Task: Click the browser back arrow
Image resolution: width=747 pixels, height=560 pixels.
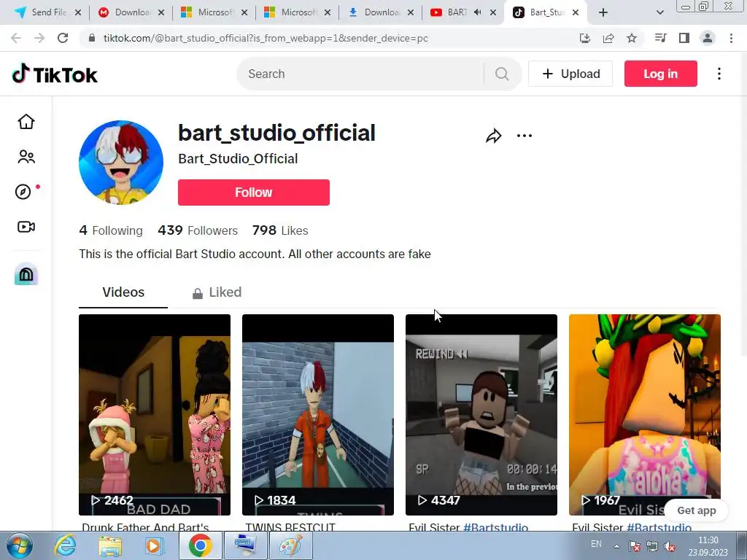Action: [x=16, y=38]
